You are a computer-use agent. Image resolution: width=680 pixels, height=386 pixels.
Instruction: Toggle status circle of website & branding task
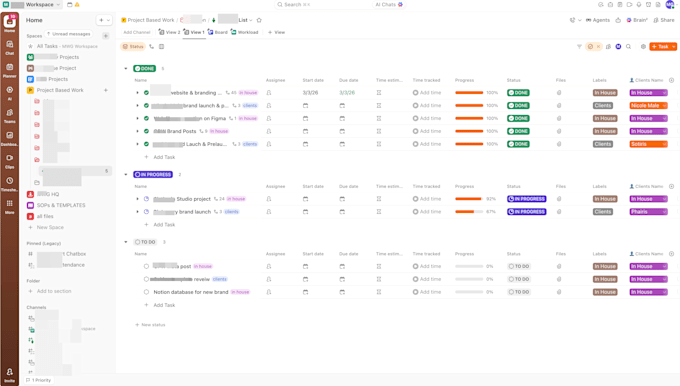[146, 93]
